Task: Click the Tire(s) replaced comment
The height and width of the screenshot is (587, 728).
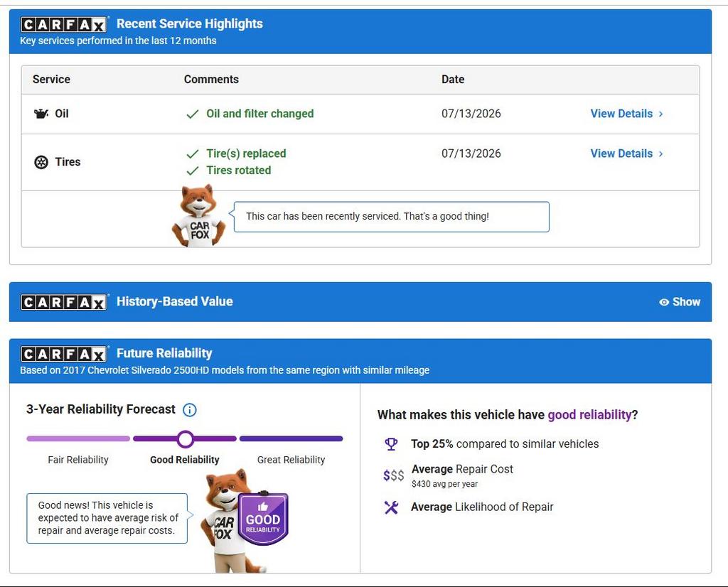Action: 246,154
